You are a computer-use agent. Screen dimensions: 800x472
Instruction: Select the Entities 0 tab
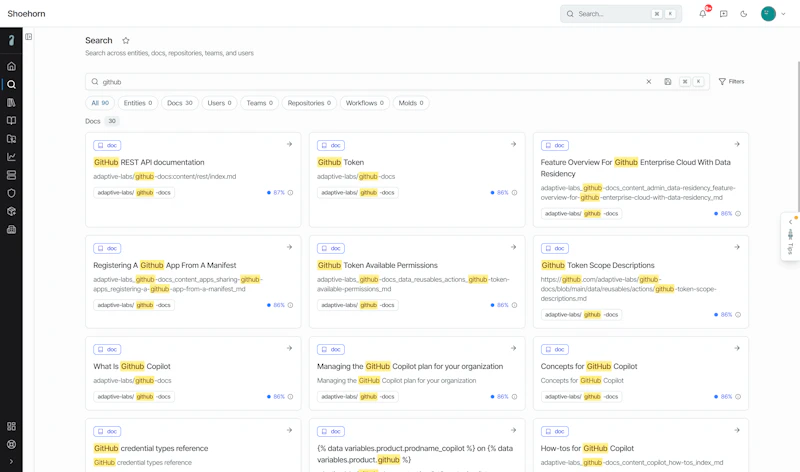tap(138, 103)
